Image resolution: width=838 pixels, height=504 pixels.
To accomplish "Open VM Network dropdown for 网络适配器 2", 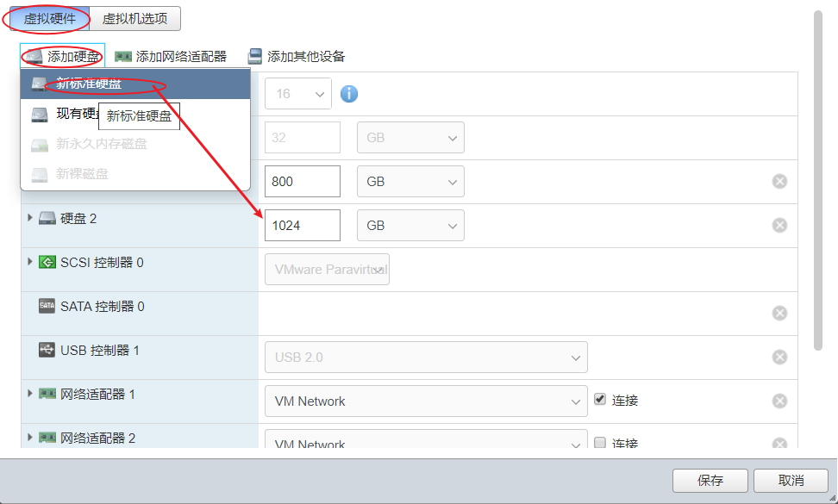I will [426, 439].
